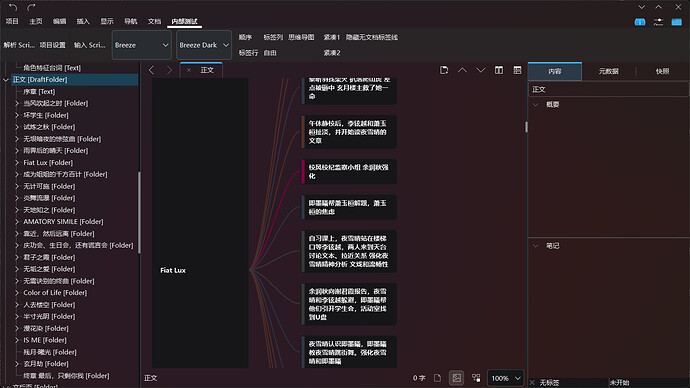Viewport: 690px width, 388px height.
Task: Collapse the 笔记 section
Action: point(536,246)
